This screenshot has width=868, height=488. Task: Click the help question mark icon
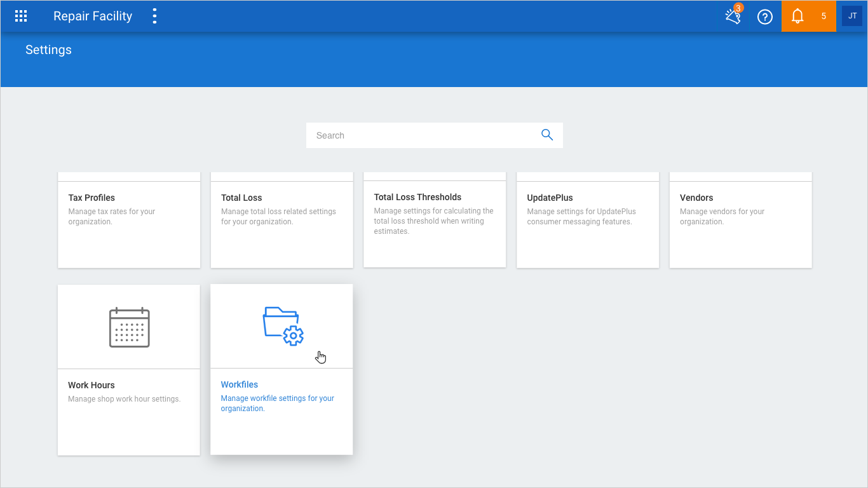point(765,17)
